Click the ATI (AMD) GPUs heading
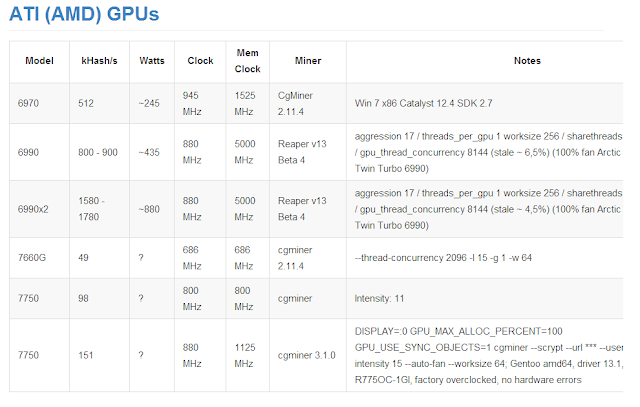 84,14
